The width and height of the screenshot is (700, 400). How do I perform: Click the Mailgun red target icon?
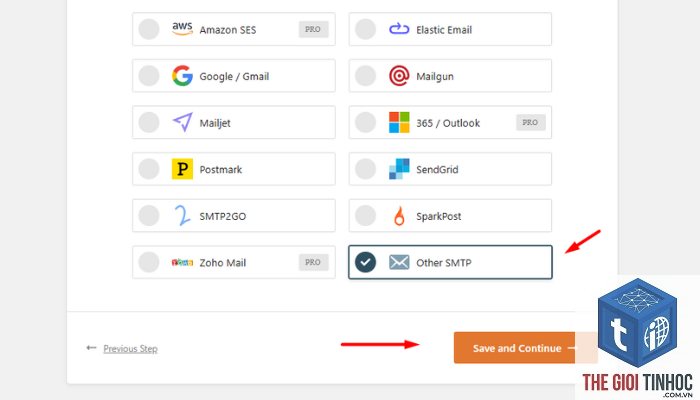399,75
